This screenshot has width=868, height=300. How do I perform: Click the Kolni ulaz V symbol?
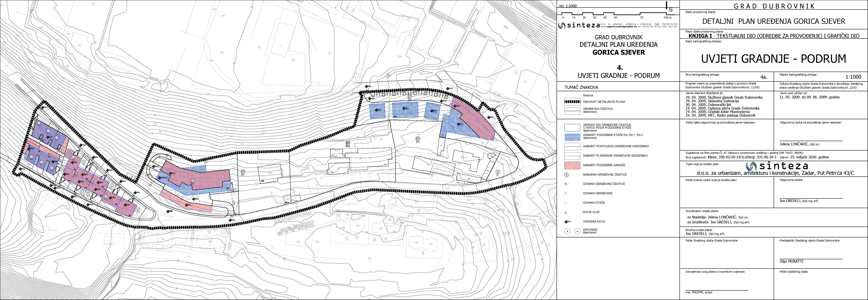click(x=566, y=212)
